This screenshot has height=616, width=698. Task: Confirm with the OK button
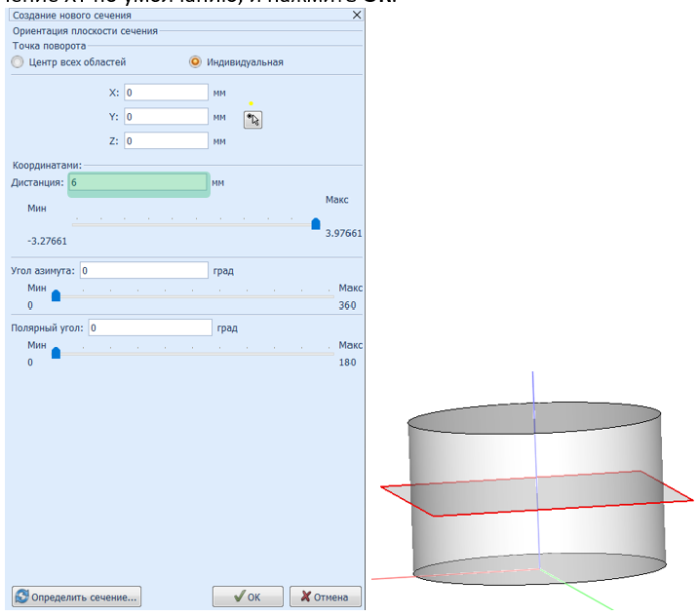(248, 597)
